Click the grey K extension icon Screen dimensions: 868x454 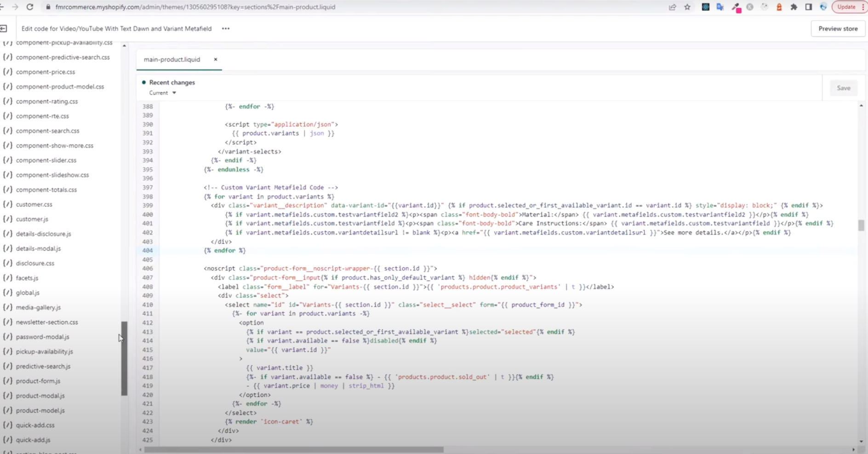pos(750,7)
